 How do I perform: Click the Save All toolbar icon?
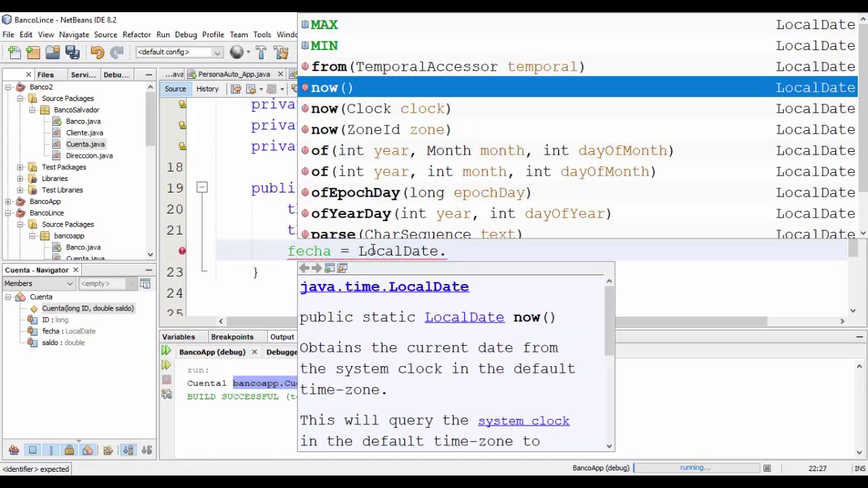tap(73, 52)
